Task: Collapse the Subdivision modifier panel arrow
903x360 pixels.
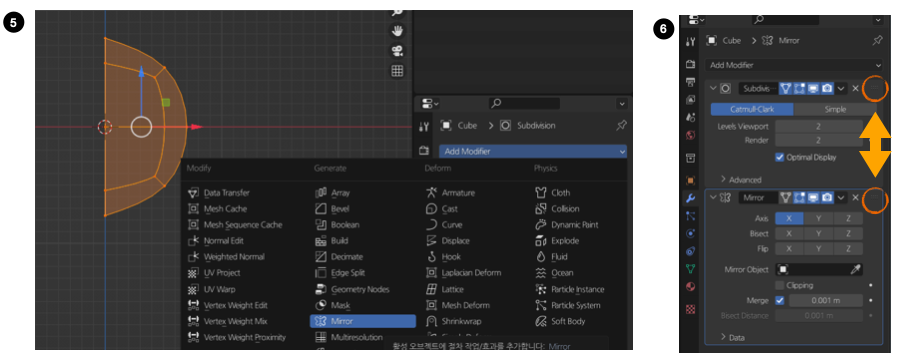Action: [x=713, y=89]
